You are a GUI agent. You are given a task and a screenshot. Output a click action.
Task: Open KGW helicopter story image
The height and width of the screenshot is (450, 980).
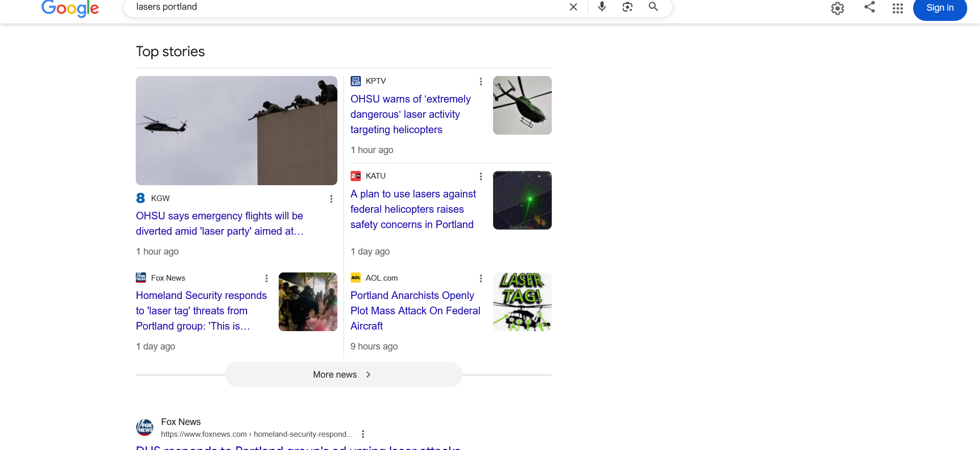pyautogui.click(x=236, y=131)
